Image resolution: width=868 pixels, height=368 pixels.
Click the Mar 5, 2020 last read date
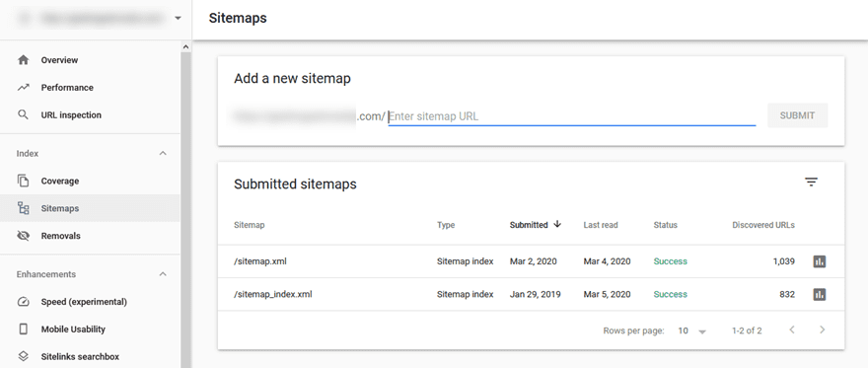[607, 294]
